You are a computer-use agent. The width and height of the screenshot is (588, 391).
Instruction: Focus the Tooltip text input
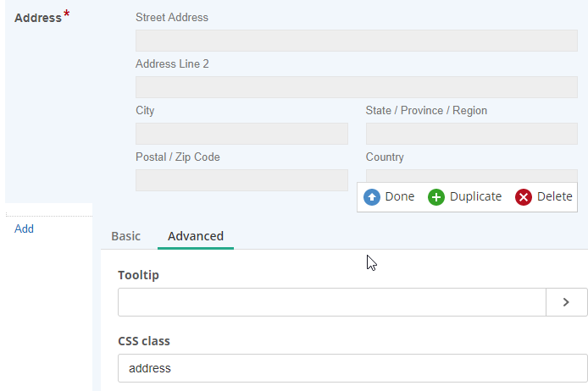[332, 302]
